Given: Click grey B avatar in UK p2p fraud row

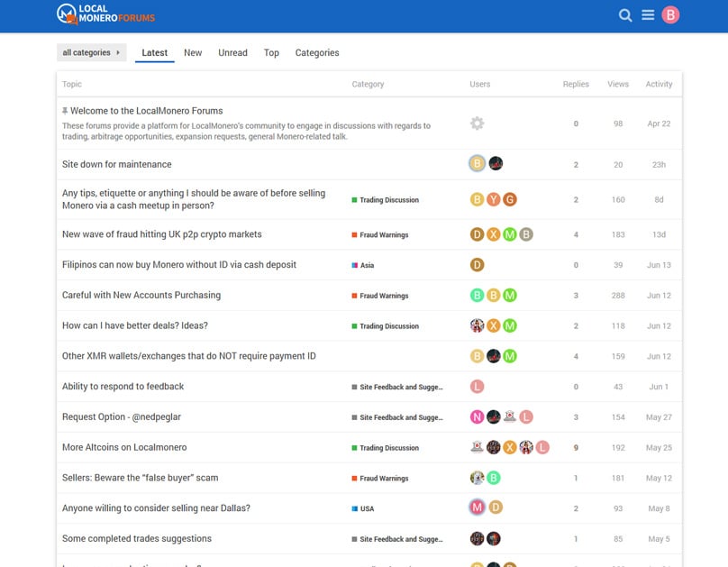Looking at the screenshot, I should click(x=526, y=234).
